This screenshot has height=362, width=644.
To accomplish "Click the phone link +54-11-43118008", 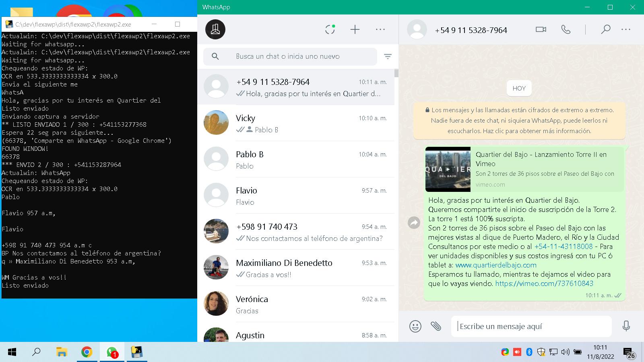I will 563,246.
